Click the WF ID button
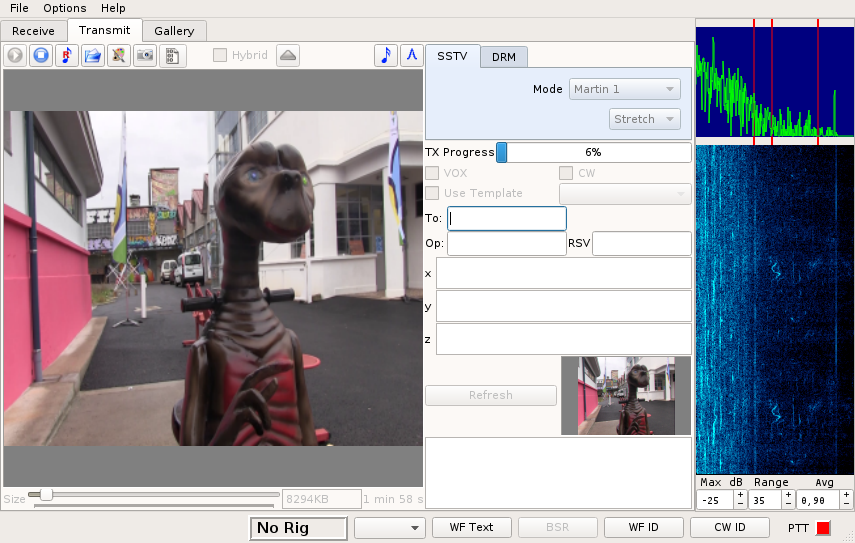This screenshot has height=543, width=855. tap(643, 527)
